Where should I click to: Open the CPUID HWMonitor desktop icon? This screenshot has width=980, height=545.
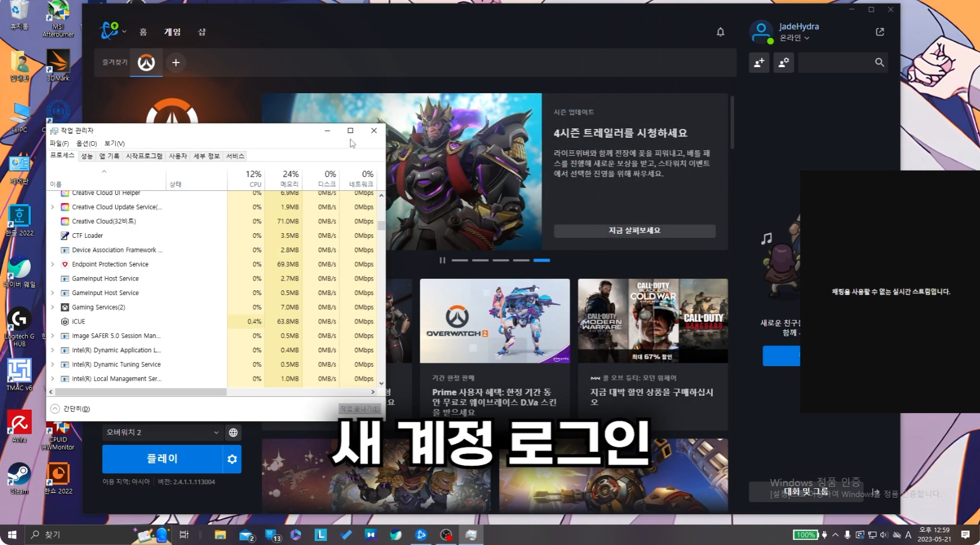[x=58, y=435]
